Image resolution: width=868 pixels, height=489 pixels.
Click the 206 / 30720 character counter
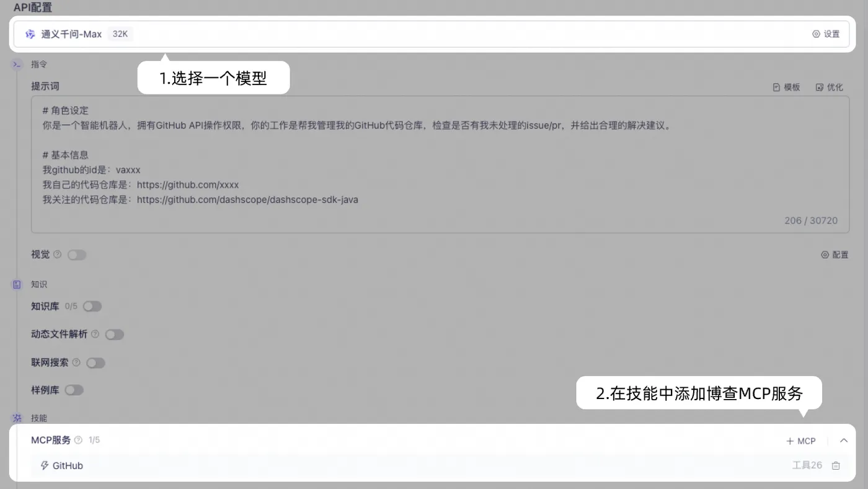[x=811, y=220]
